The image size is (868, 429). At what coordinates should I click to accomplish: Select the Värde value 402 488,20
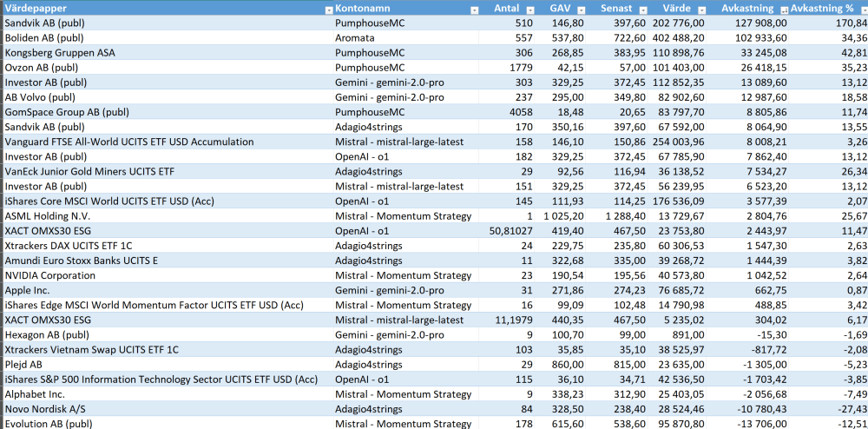[678, 37]
